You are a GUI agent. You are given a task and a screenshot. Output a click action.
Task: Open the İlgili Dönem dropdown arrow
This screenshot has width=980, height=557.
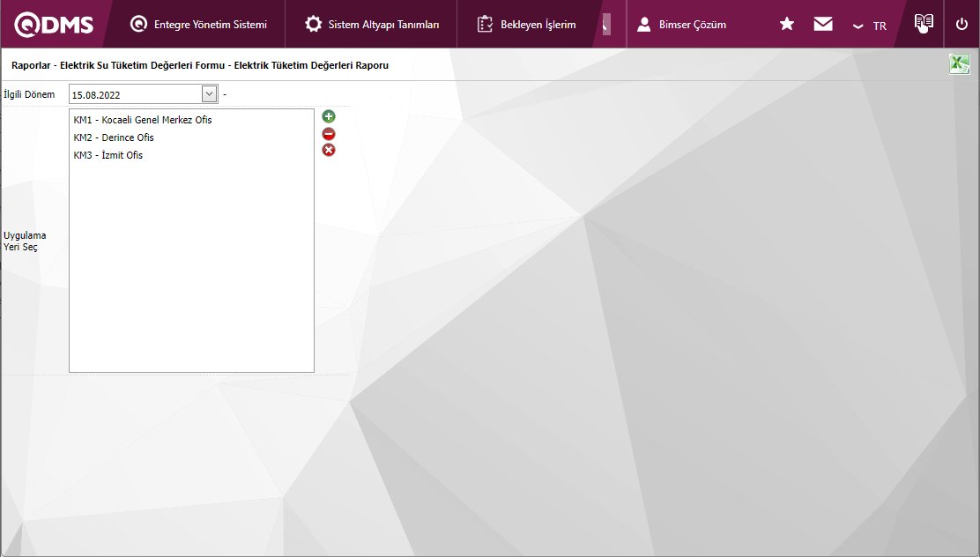tap(210, 93)
